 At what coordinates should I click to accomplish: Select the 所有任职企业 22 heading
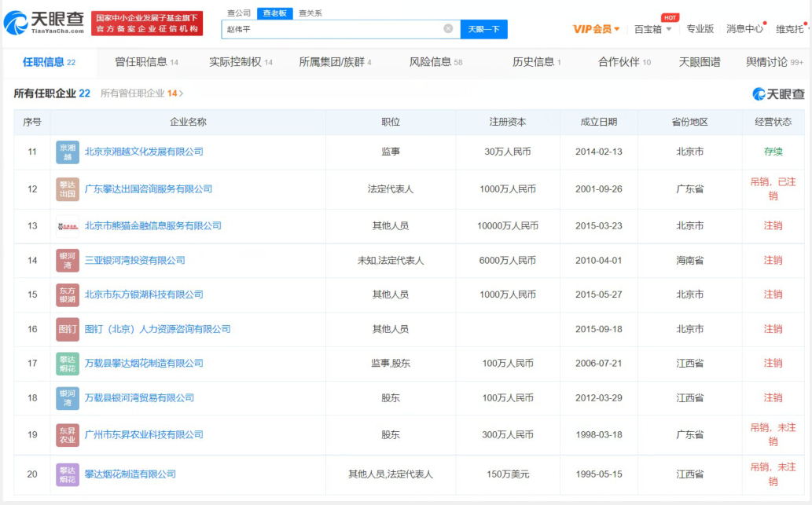tap(52, 93)
